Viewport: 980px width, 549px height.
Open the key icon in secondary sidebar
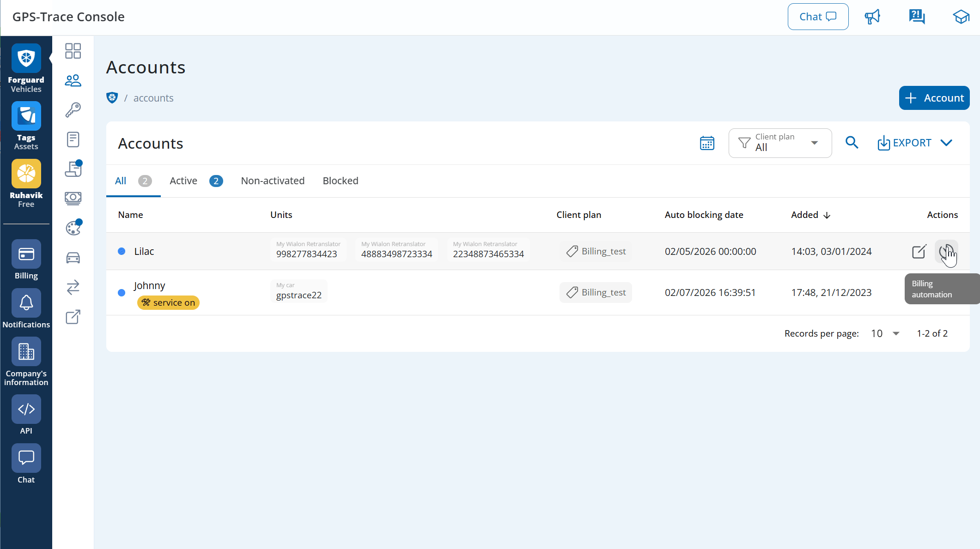pyautogui.click(x=73, y=110)
